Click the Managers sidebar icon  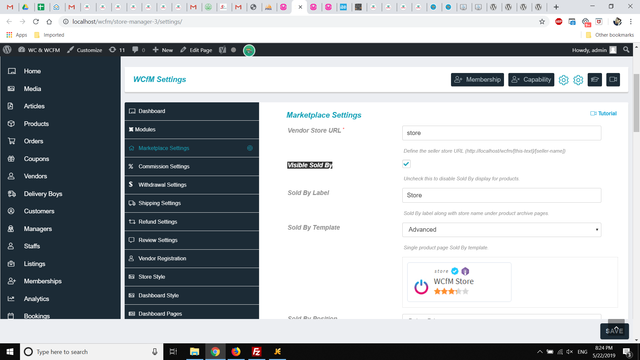[x=11, y=229]
